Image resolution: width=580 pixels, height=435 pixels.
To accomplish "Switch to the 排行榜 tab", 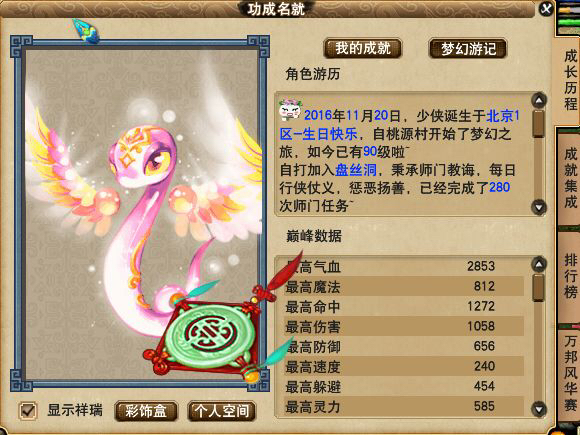I will [570, 276].
